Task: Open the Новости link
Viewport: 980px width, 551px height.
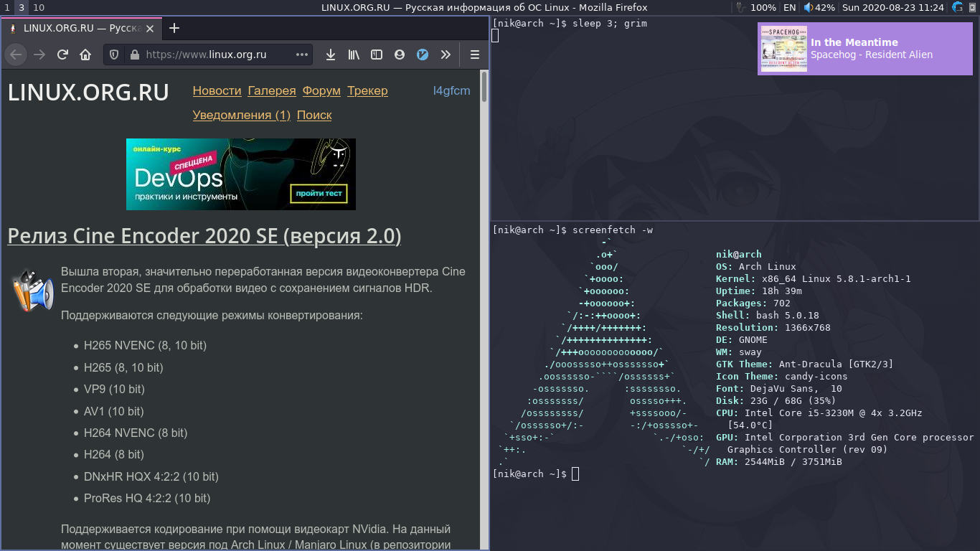Action: tap(217, 90)
